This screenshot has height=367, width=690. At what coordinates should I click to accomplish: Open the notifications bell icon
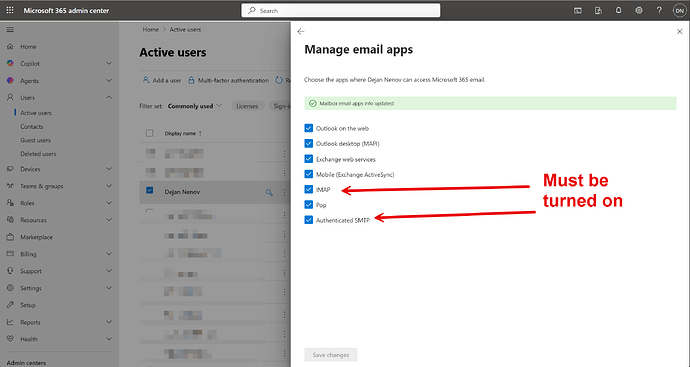(x=618, y=10)
